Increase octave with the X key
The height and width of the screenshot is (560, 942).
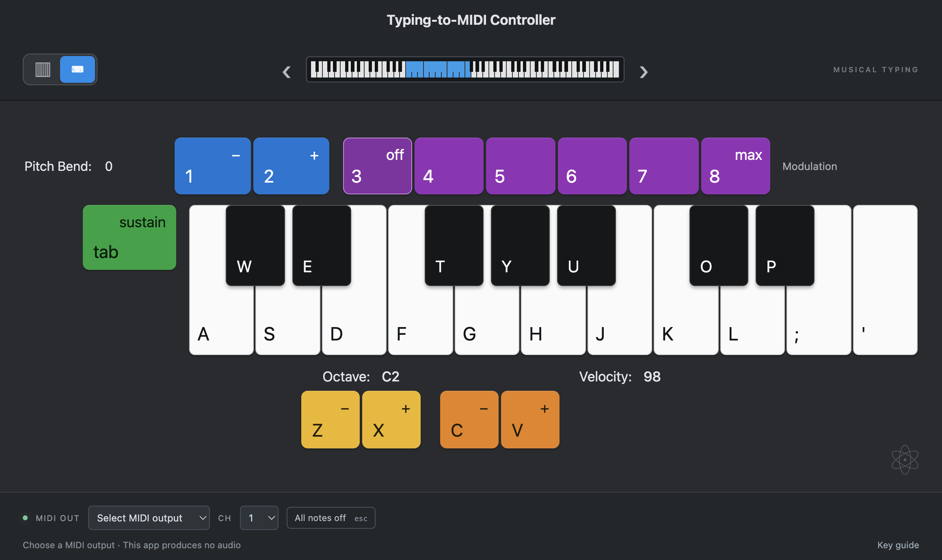click(x=391, y=420)
